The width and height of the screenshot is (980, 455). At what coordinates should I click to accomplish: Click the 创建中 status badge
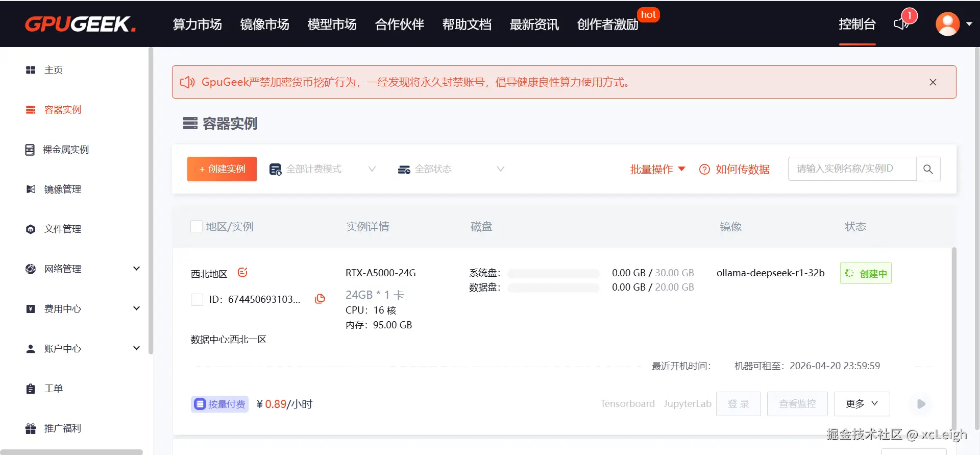click(866, 273)
